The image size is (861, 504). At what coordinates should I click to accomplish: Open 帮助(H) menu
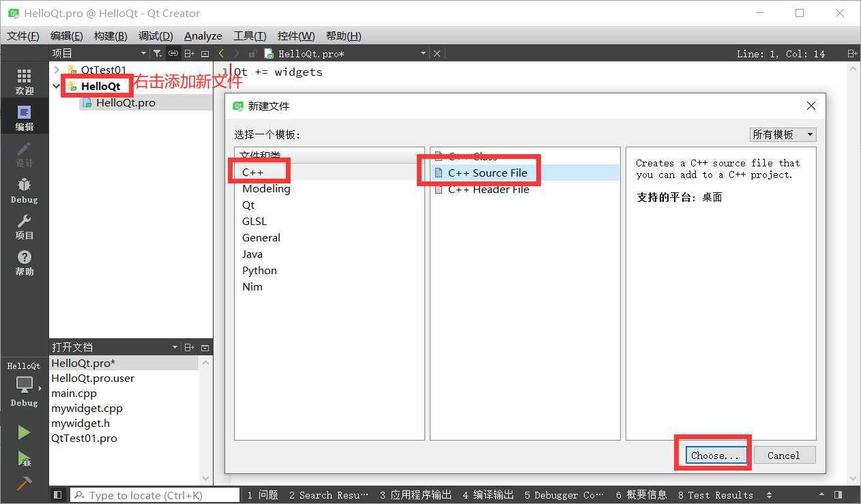[343, 35]
